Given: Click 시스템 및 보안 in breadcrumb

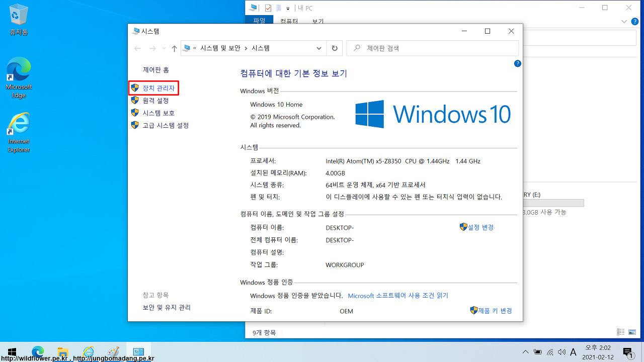Looking at the screenshot, I should pyautogui.click(x=220, y=48).
